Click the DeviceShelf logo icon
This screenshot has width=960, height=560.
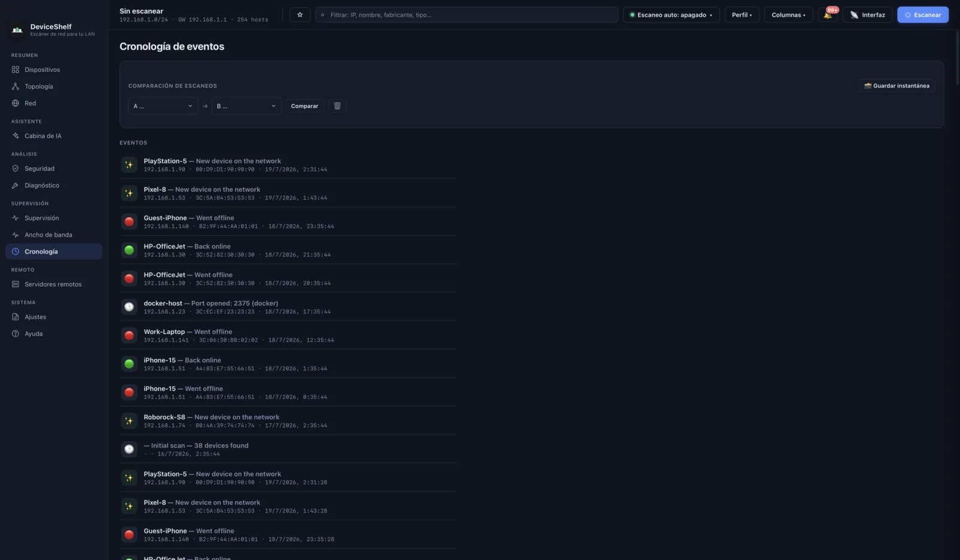[17, 29]
